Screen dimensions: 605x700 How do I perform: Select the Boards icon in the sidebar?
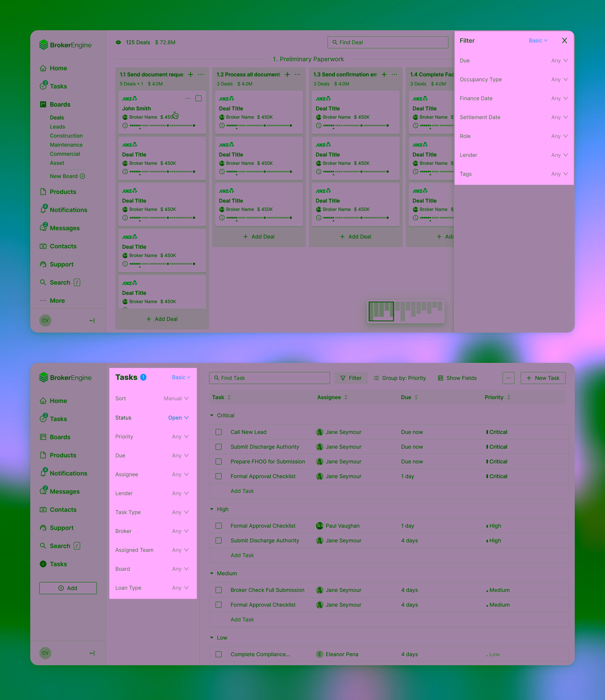point(43,104)
